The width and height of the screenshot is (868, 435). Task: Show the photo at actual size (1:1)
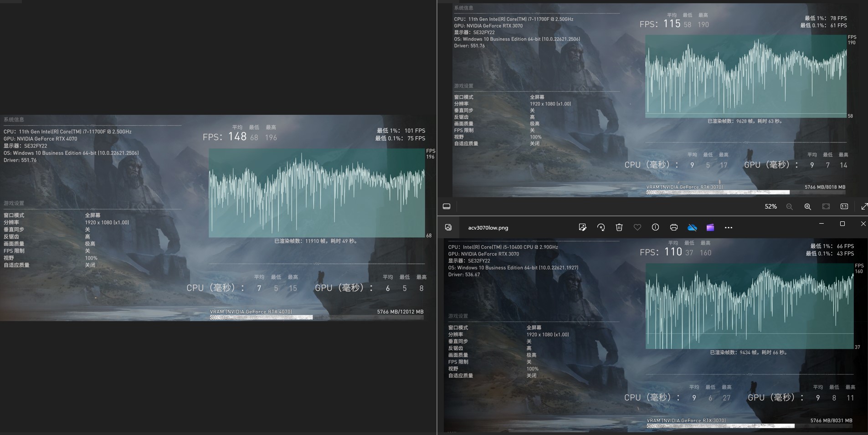[x=844, y=206]
